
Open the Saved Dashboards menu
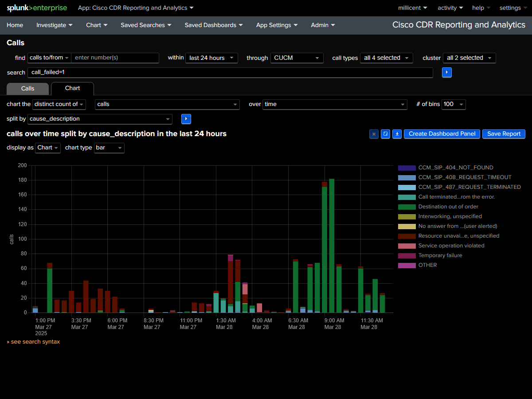(214, 25)
